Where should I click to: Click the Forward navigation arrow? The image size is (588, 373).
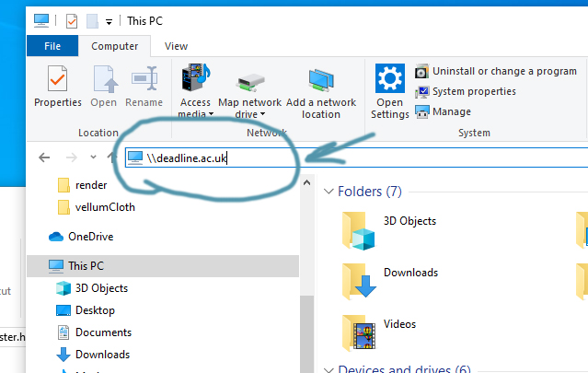[x=71, y=157]
